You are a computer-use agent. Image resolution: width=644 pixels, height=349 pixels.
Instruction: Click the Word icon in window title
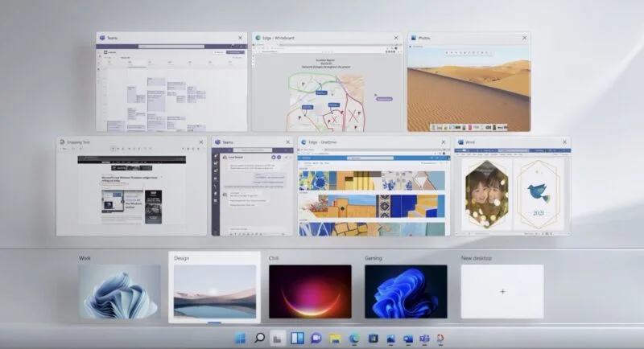(x=460, y=142)
